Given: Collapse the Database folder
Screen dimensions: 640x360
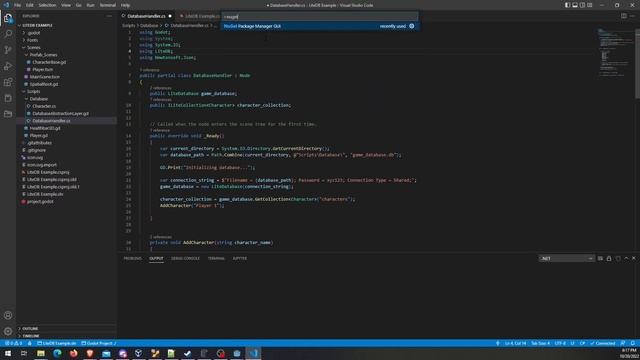Looking at the screenshot, I should (39, 99).
